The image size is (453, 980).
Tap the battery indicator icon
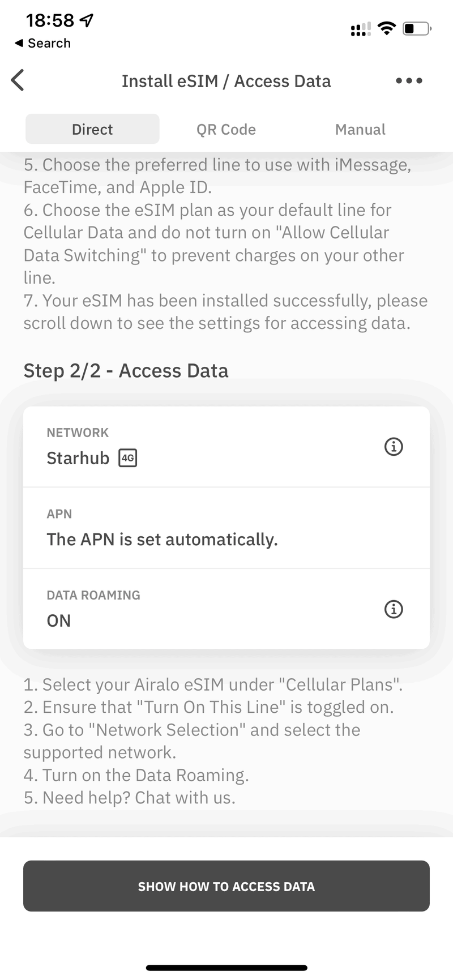pos(417,28)
